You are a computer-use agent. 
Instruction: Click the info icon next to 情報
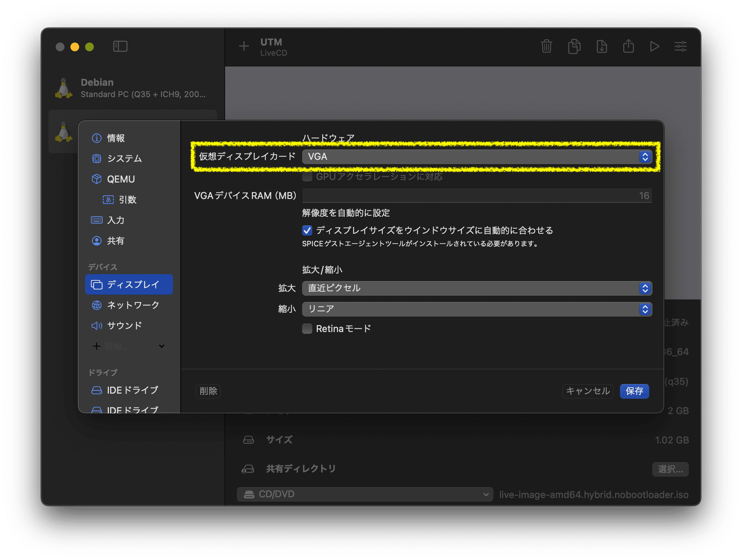(97, 138)
